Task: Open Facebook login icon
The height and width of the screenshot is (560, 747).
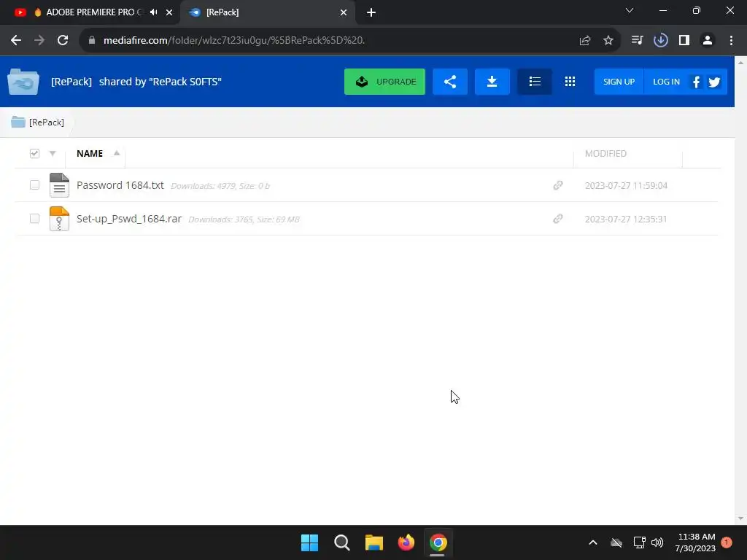Action: 696,82
